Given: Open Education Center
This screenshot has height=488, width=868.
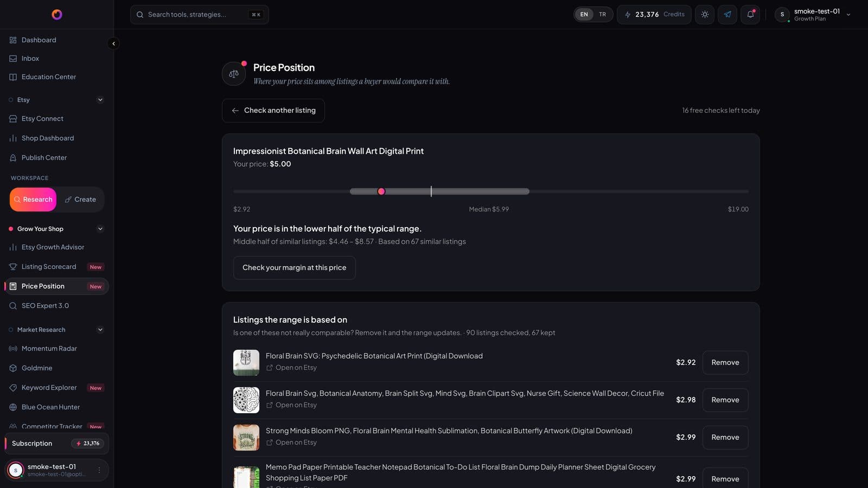Looking at the screenshot, I should coord(56,77).
